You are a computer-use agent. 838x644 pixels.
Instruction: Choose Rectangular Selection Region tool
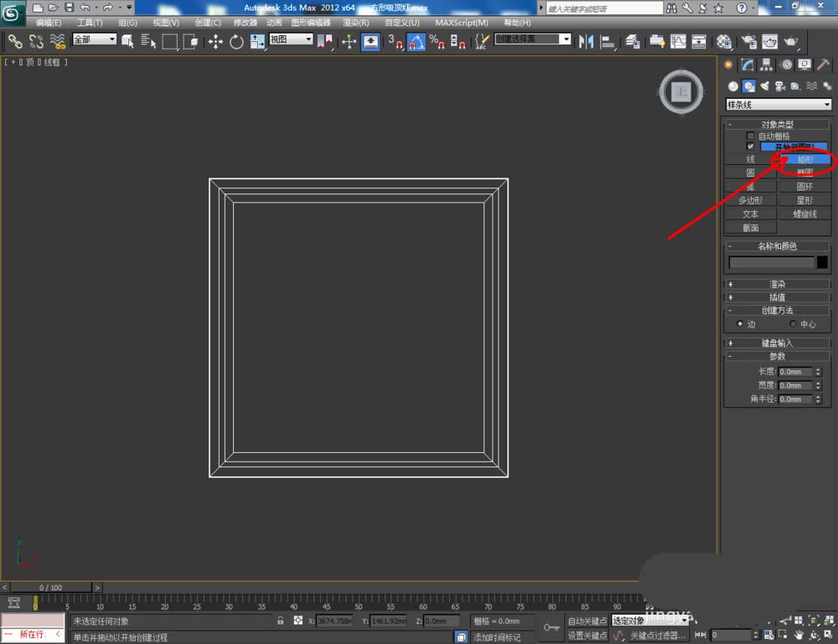coord(169,41)
